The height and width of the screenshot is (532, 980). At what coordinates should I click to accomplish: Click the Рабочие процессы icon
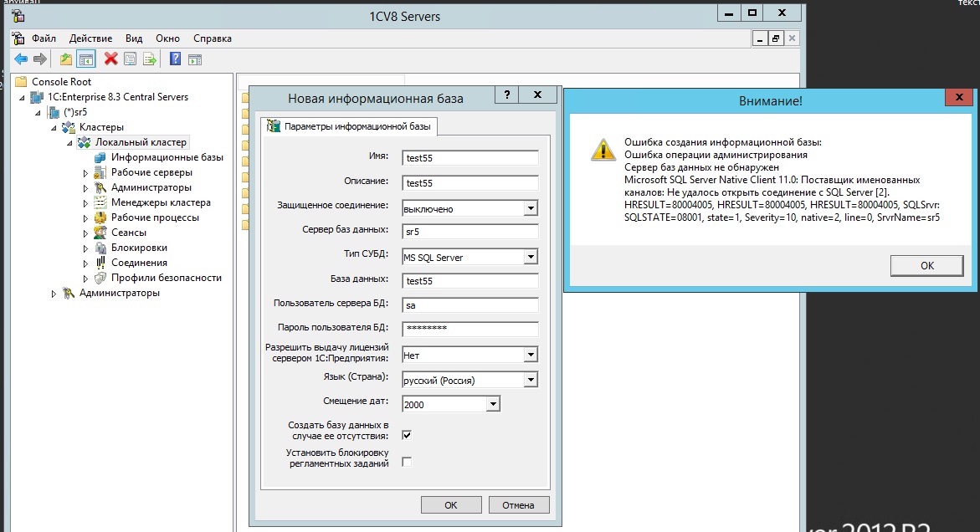[100, 217]
